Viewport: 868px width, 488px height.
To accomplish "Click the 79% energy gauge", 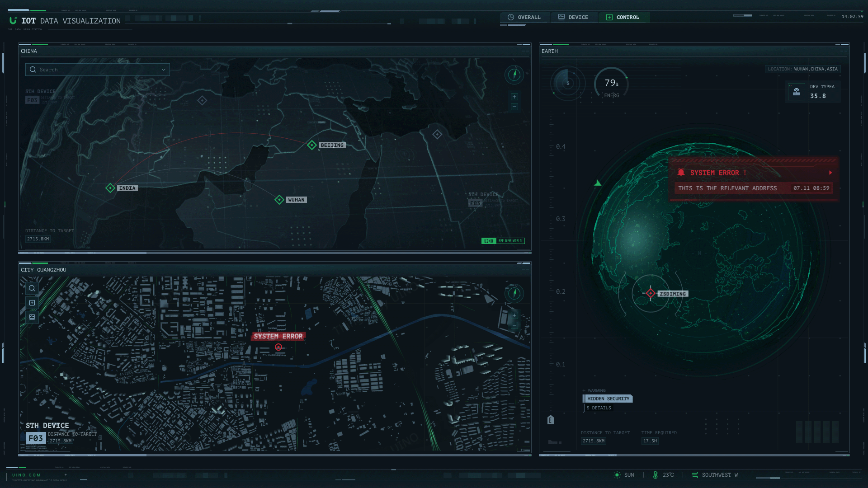I will point(611,84).
